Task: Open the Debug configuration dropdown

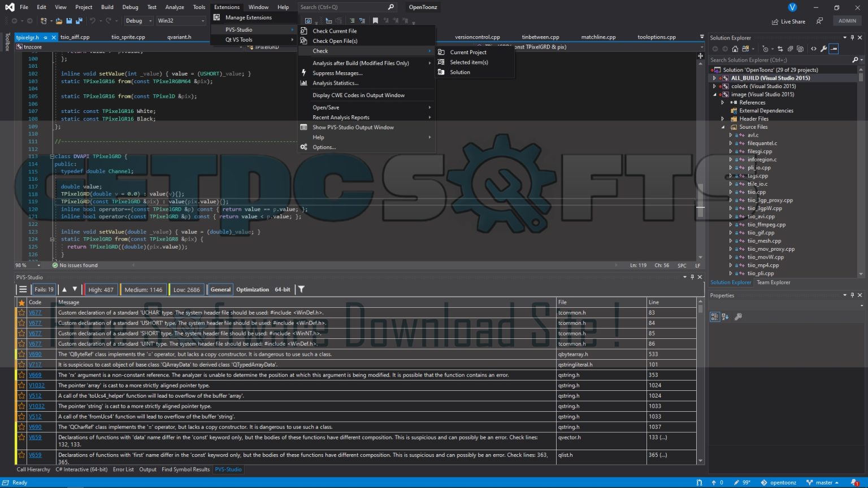Action: (x=138, y=21)
